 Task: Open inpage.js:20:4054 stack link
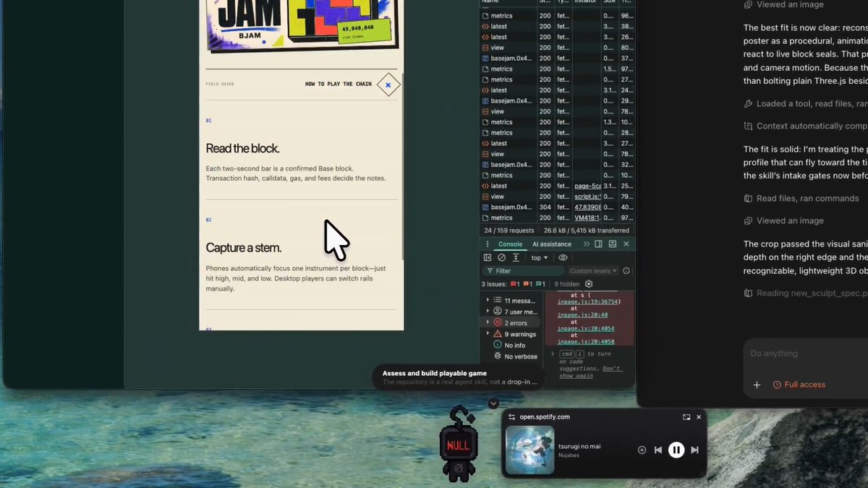click(x=585, y=328)
